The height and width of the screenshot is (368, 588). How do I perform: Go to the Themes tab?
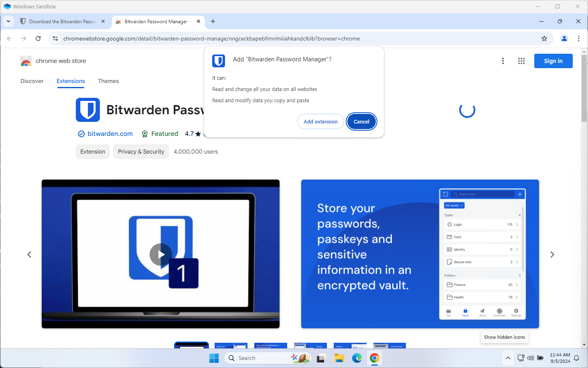(108, 81)
